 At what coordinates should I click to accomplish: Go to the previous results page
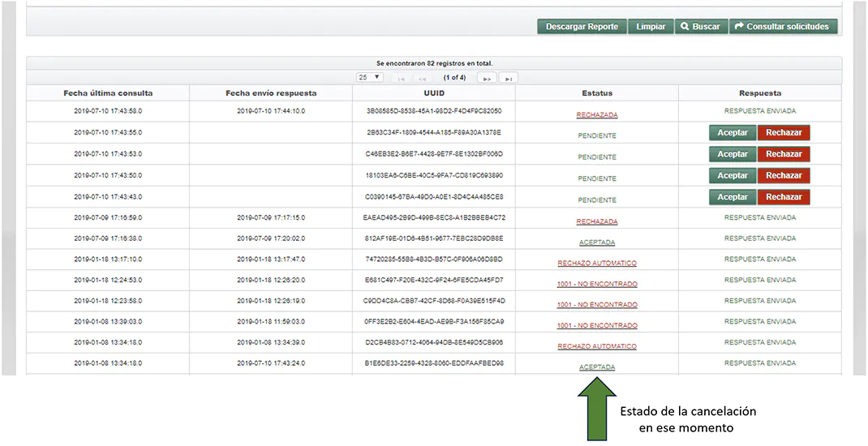(422, 79)
